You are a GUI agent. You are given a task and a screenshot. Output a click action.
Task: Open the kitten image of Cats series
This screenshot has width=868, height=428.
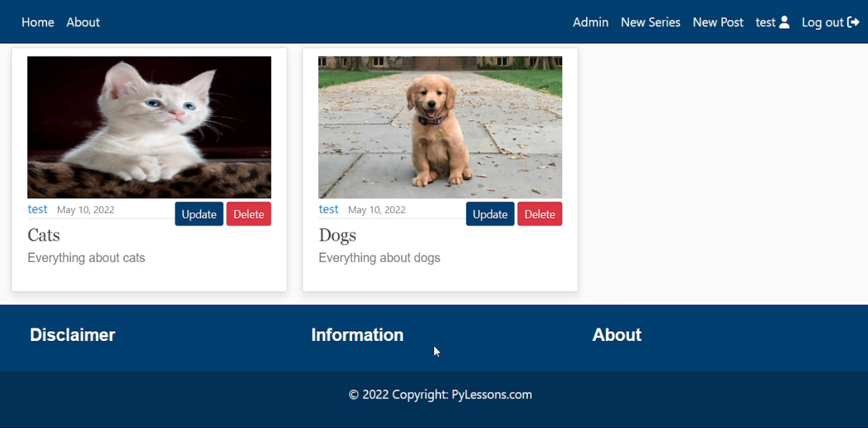[x=149, y=127]
